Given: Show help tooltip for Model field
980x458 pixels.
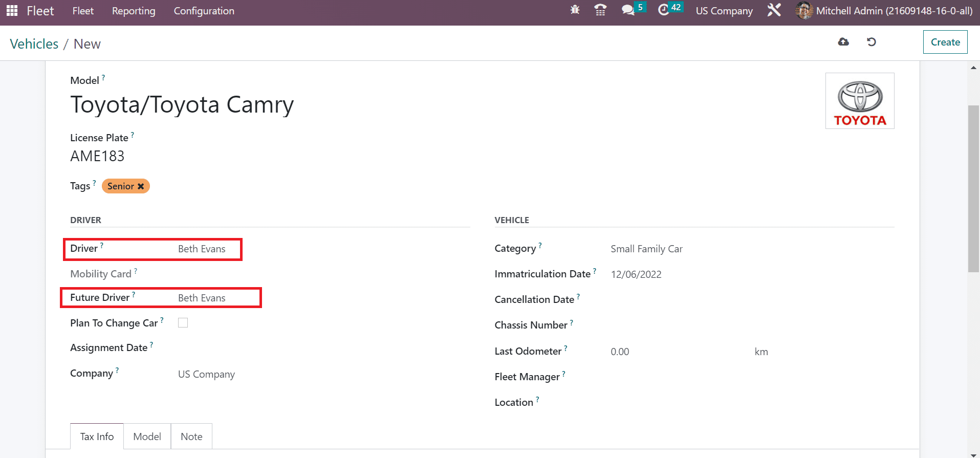Looking at the screenshot, I should click(x=103, y=77).
